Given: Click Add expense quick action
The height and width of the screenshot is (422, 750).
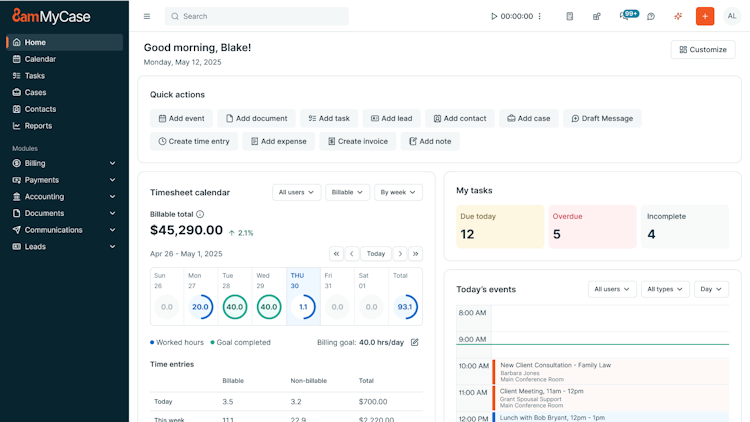Looking at the screenshot, I should (x=278, y=141).
